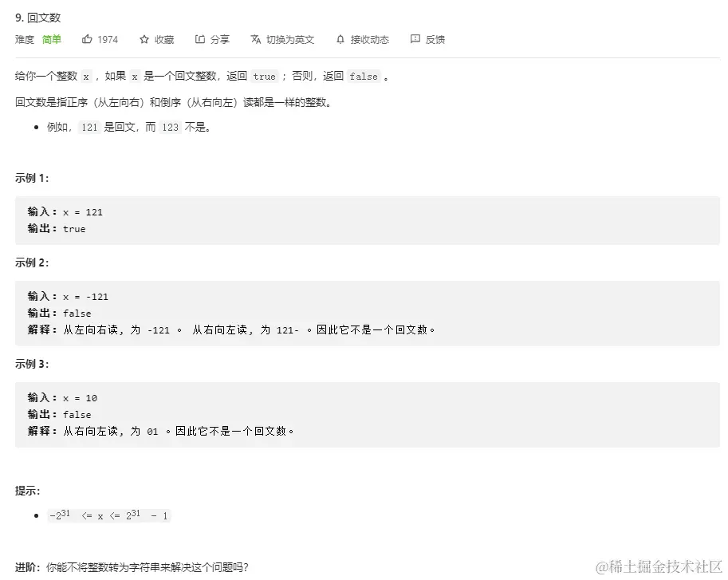This screenshot has height=580, width=728.
Task: Click the problem title 9. 回文数
Action: click(x=38, y=18)
